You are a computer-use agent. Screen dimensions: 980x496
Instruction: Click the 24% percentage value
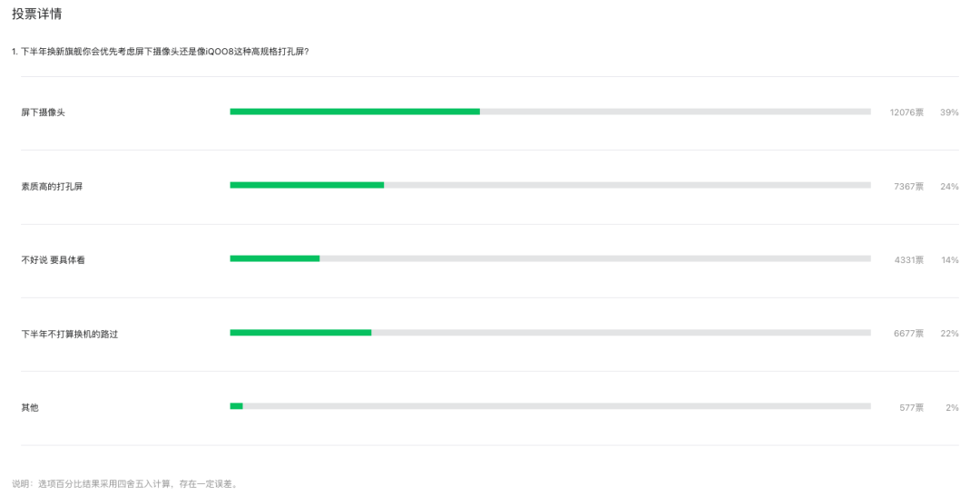tap(949, 186)
